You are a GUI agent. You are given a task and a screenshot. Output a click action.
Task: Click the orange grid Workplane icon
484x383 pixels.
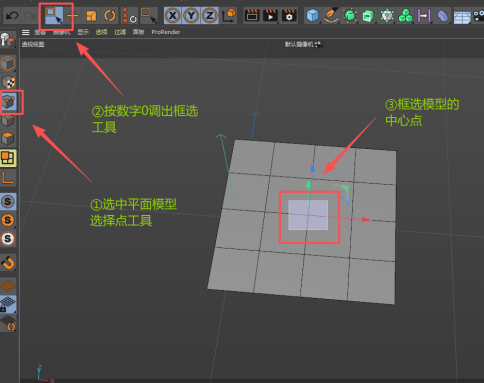[8, 286]
